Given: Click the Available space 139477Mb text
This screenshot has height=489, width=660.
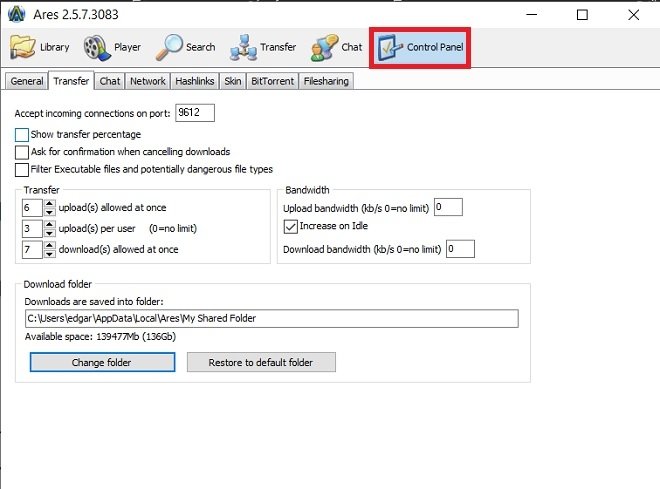Looking at the screenshot, I should pyautogui.click(x=100, y=337).
